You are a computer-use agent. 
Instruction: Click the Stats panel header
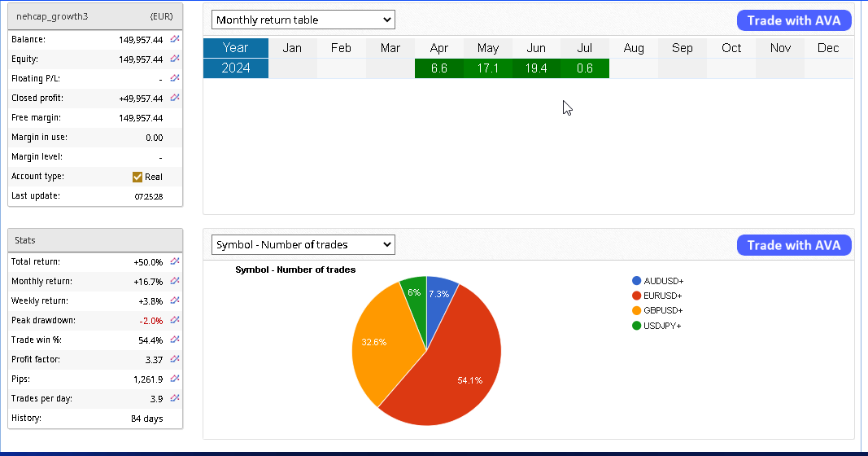point(95,240)
